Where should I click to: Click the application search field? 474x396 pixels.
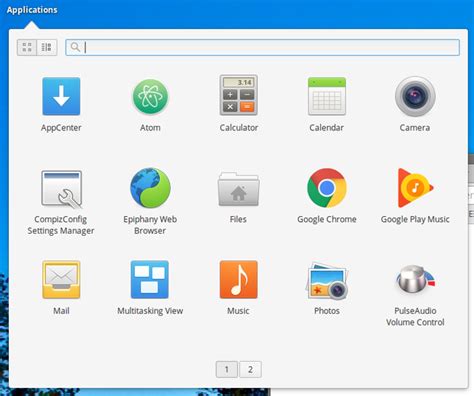coord(263,47)
